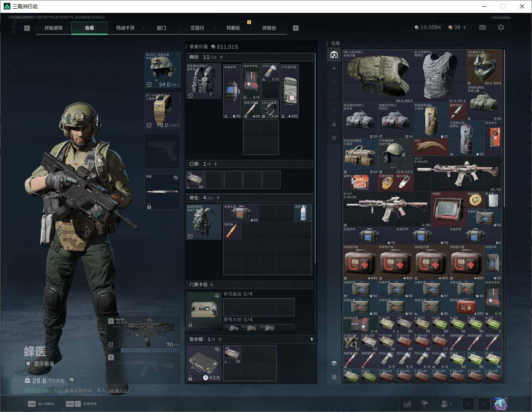532x412 pixels.
Task: Open warehouse sidebar gear settings
Action: (x=334, y=138)
